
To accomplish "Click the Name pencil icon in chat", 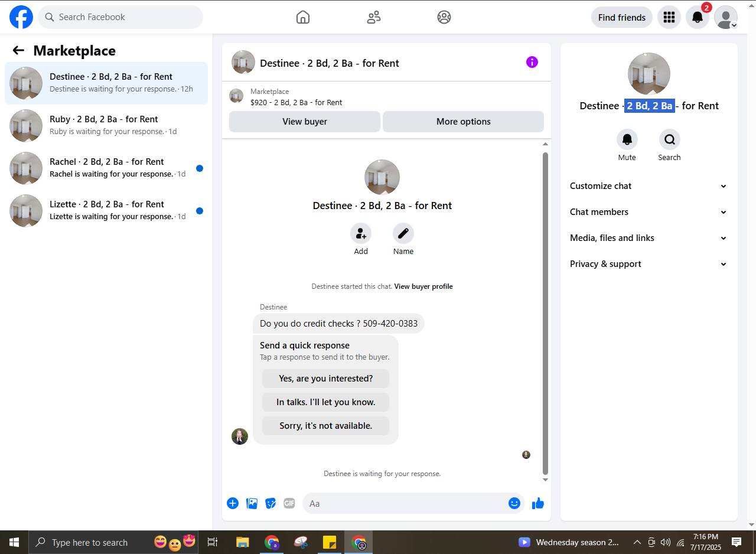I will (x=403, y=233).
